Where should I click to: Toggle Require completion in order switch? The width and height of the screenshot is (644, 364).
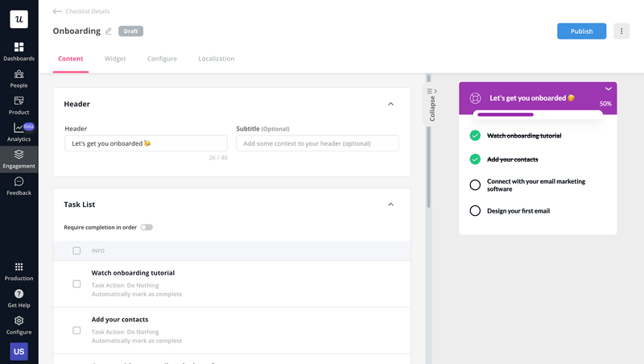coord(147,227)
